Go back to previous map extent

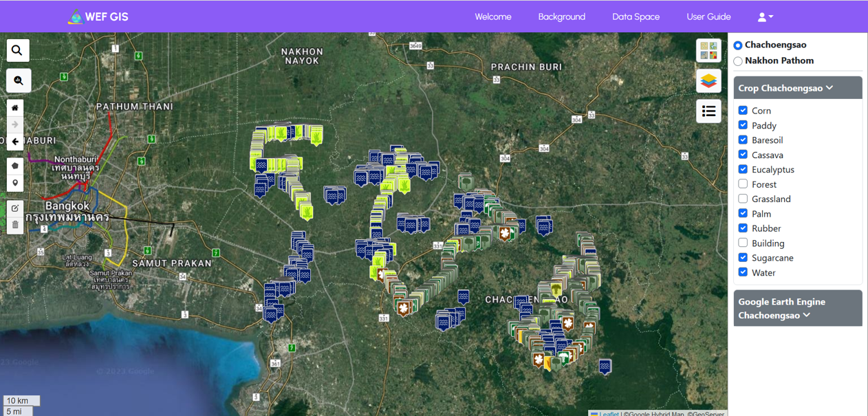[x=15, y=142]
